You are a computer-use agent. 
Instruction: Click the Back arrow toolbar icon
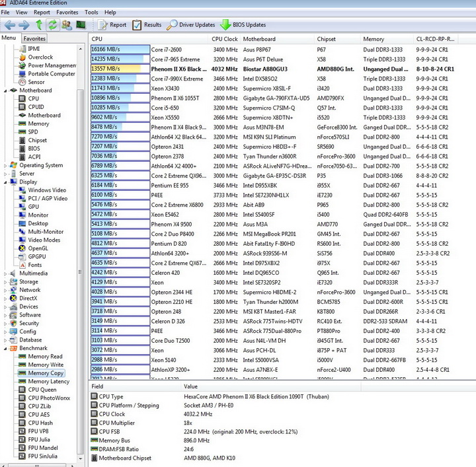[10, 25]
